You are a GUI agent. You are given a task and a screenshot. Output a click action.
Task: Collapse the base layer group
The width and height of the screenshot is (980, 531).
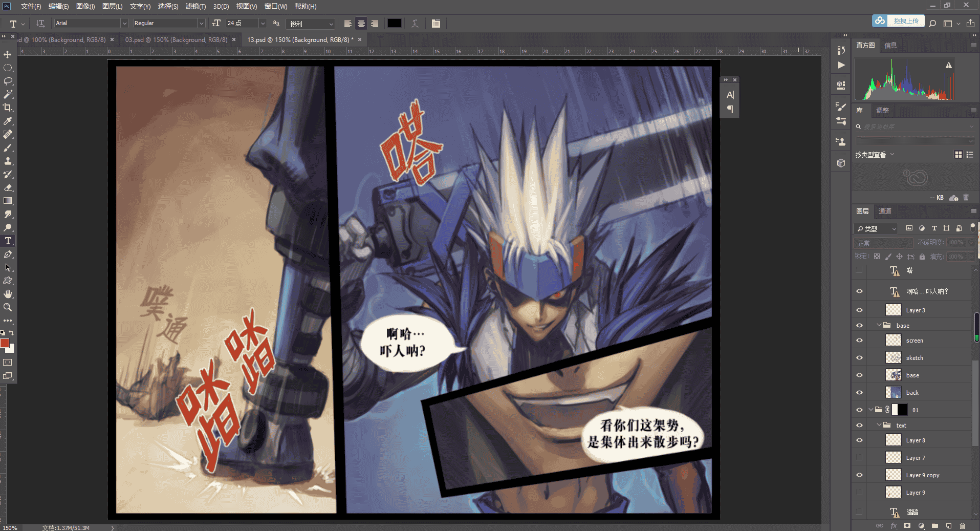coord(879,325)
